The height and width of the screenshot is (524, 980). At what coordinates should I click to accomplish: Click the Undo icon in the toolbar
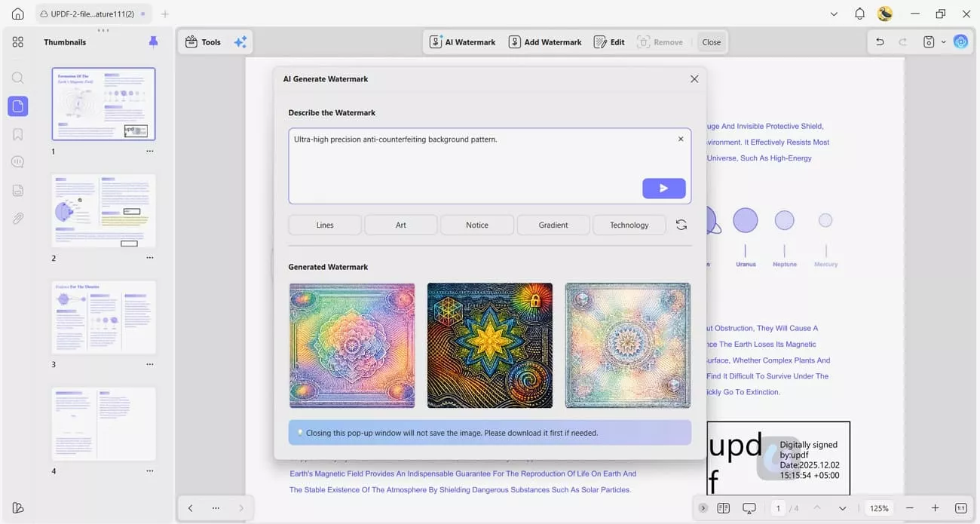click(x=880, y=42)
